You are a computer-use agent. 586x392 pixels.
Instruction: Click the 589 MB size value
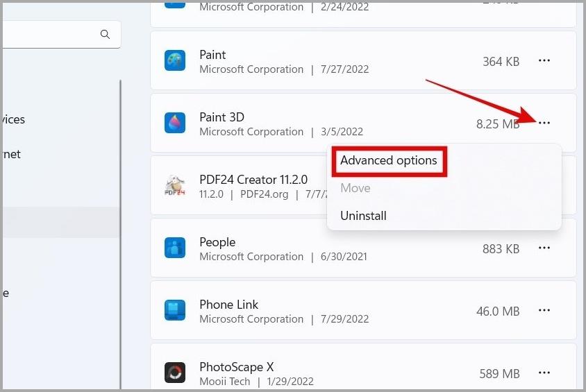pyautogui.click(x=500, y=374)
